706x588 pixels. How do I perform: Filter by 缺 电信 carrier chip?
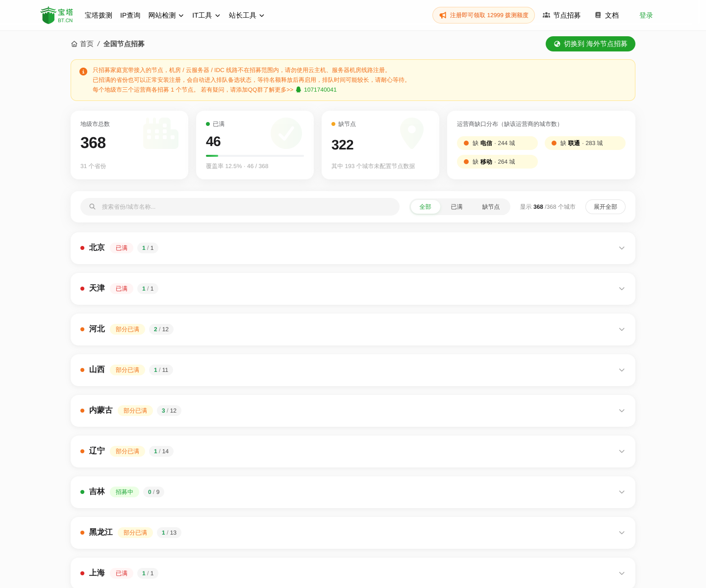[x=497, y=143]
